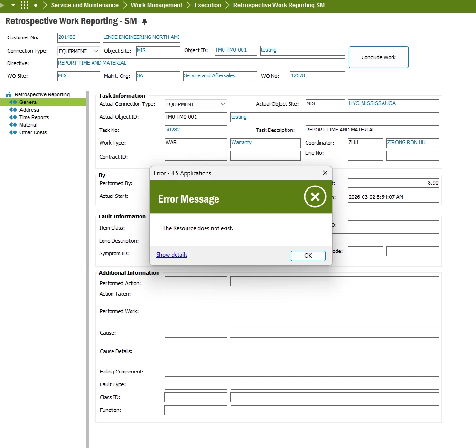The image size is (476, 448).
Task: Close the error dialog with the X
Action: tap(325, 173)
